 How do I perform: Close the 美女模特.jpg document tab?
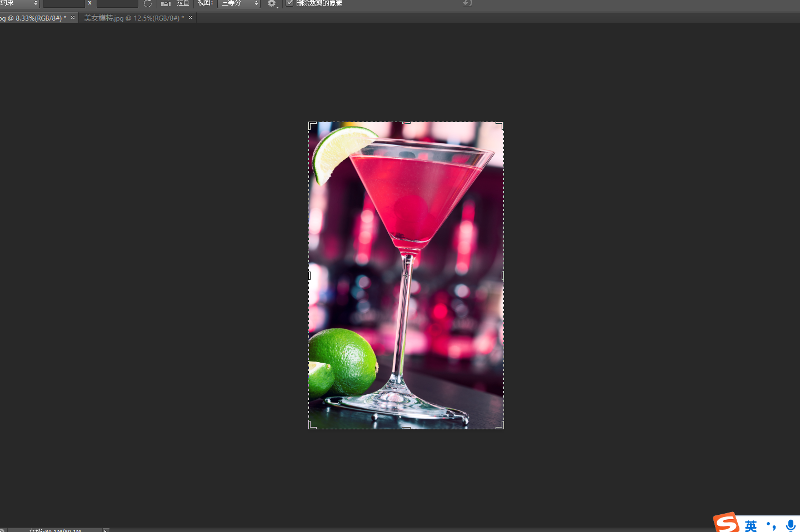(x=191, y=18)
